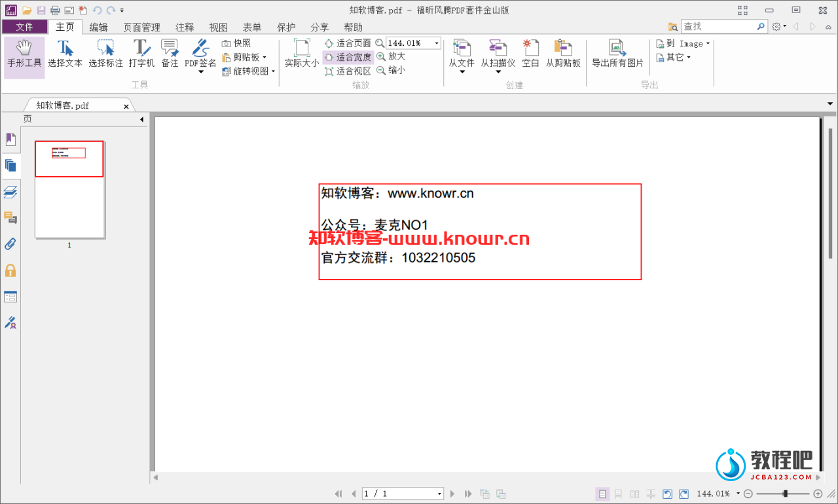Toggle Fit Page view (适合页面)
The image size is (838, 504).
coord(348,43)
